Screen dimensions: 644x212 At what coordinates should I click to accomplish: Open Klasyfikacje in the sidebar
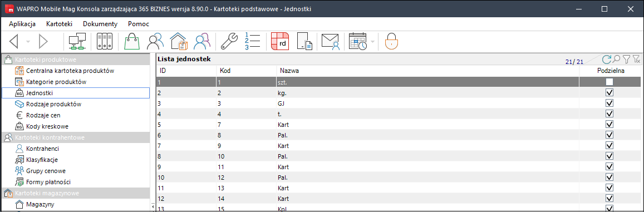coord(42,159)
